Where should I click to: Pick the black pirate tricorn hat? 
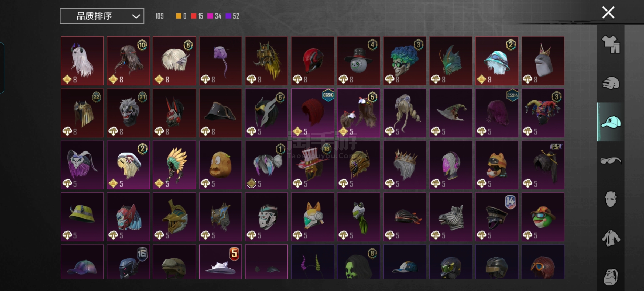click(x=221, y=113)
